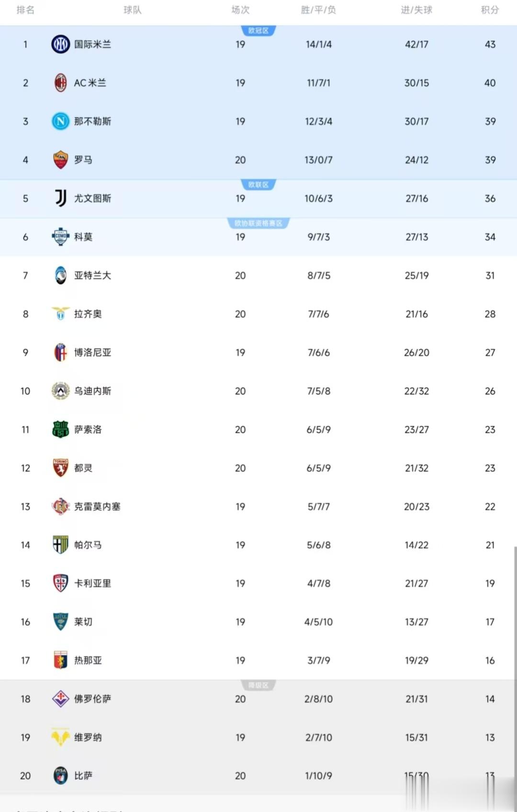Click the Atalanta club crest
The width and height of the screenshot is (517, 812).
(x=60, y=275)
